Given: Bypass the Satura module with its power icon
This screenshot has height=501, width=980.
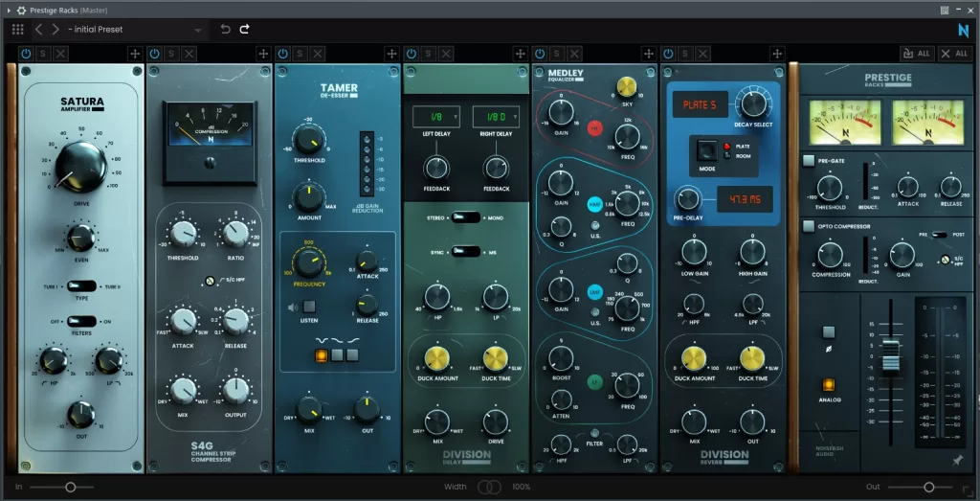Looking at the screenshot, I should 26,54.
